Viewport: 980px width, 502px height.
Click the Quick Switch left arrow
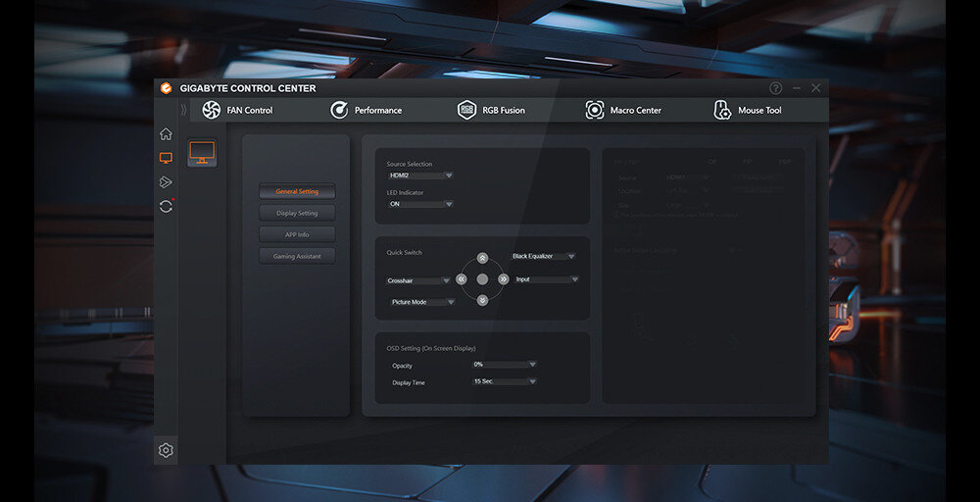[462, 279]
